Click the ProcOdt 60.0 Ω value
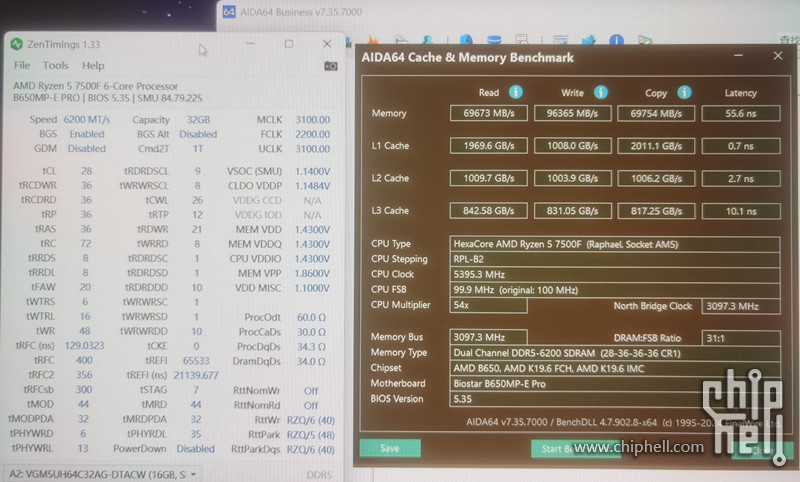The image size is (800, 482). (311, 317)
